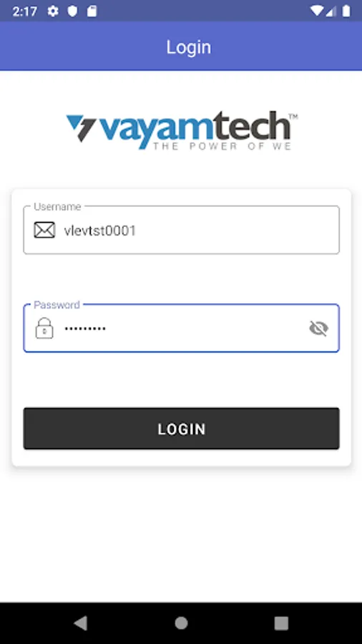The width and height of the screenshot is (362, 644).
Task: Tap the LOGIN button
Action: [182, 429]
